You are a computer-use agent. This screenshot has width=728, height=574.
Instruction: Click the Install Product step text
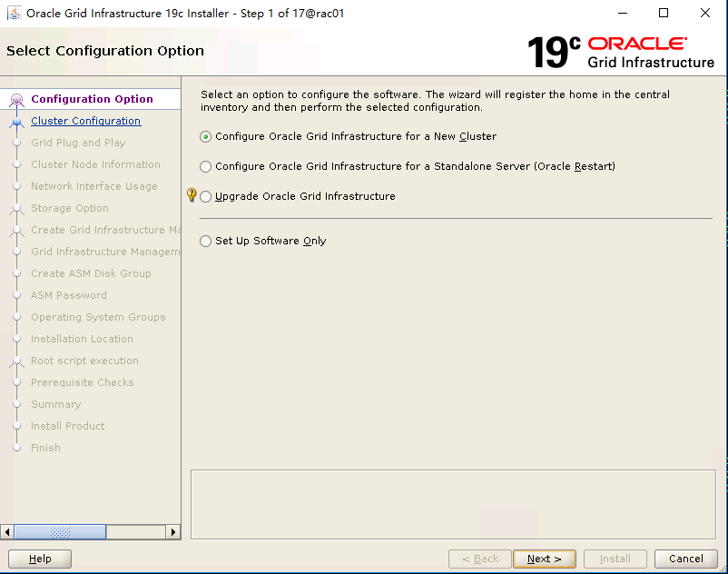pyautogui.click(x=68, y=426)
